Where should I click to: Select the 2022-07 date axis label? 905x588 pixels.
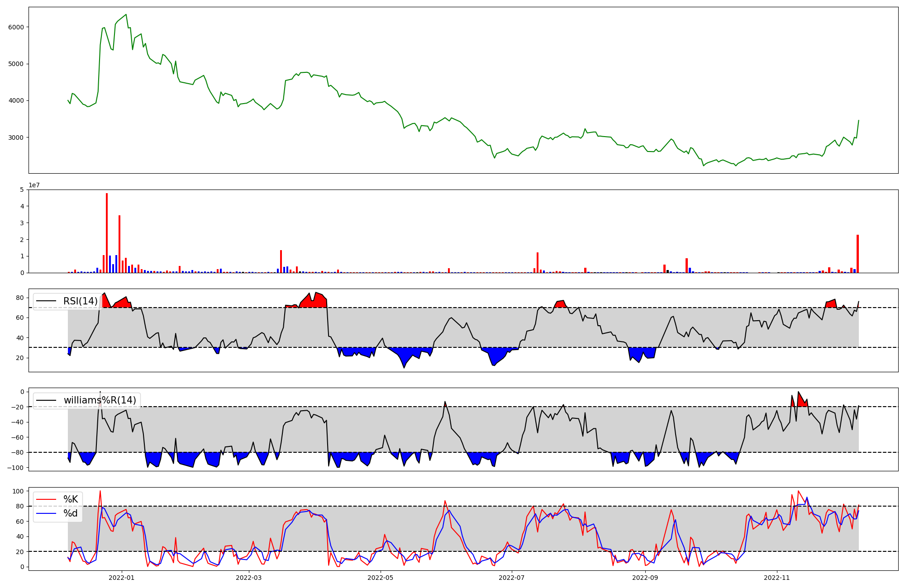[x=512, y=578]
